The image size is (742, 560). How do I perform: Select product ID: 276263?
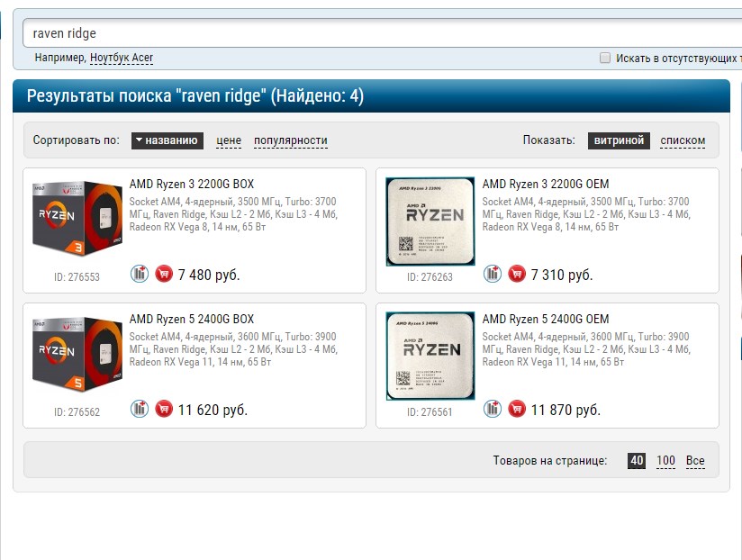coord(430,277)
